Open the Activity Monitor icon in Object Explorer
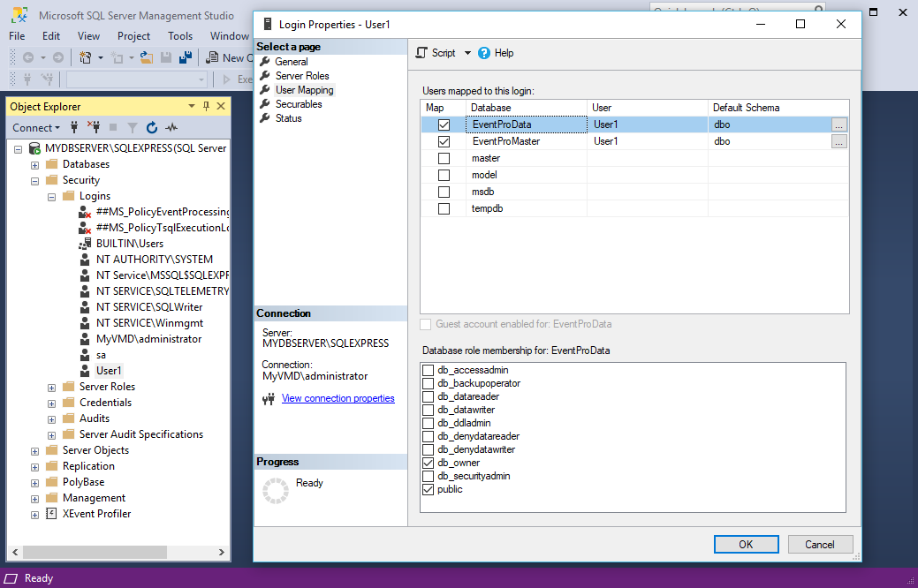The height and width of the screenshot is (588, 918). pos(171,127)
